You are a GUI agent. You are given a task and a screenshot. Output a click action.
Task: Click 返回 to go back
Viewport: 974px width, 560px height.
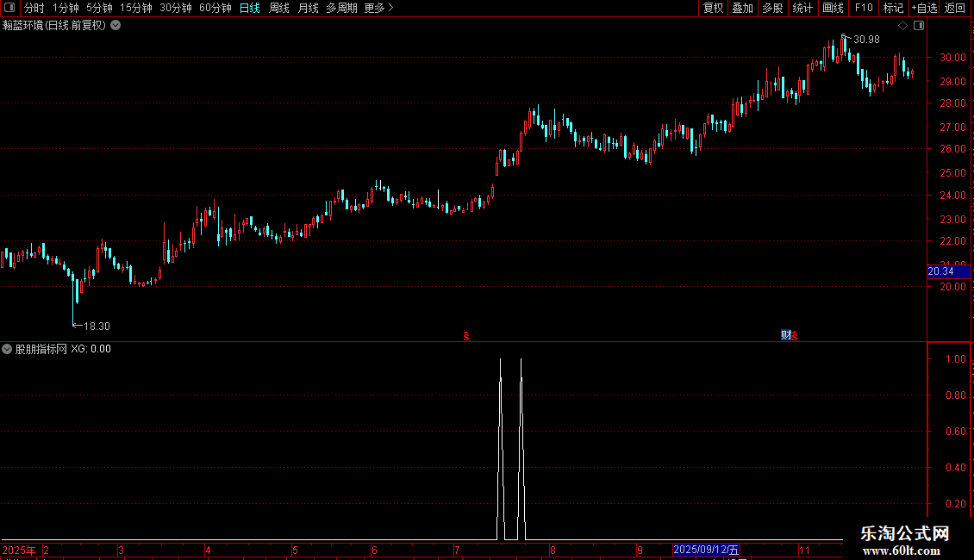click(x=955, y=8)
